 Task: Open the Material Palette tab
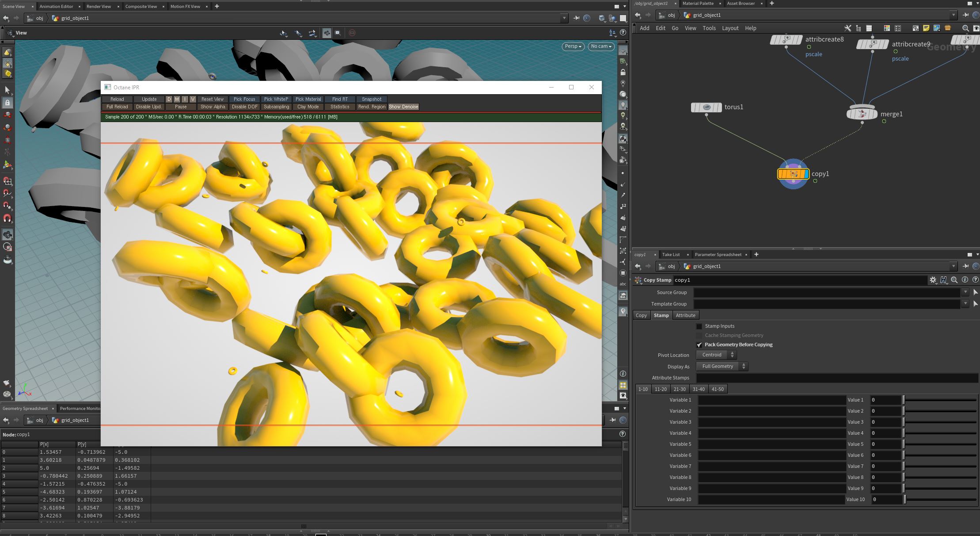[x=698, y=3]
